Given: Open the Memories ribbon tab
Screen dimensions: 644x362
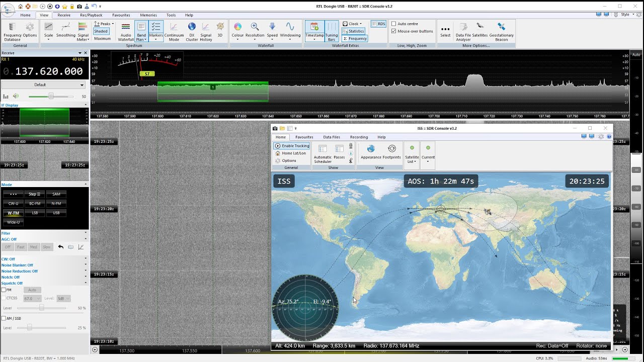Looking at the screenshot, I should (x=148, y=15).
